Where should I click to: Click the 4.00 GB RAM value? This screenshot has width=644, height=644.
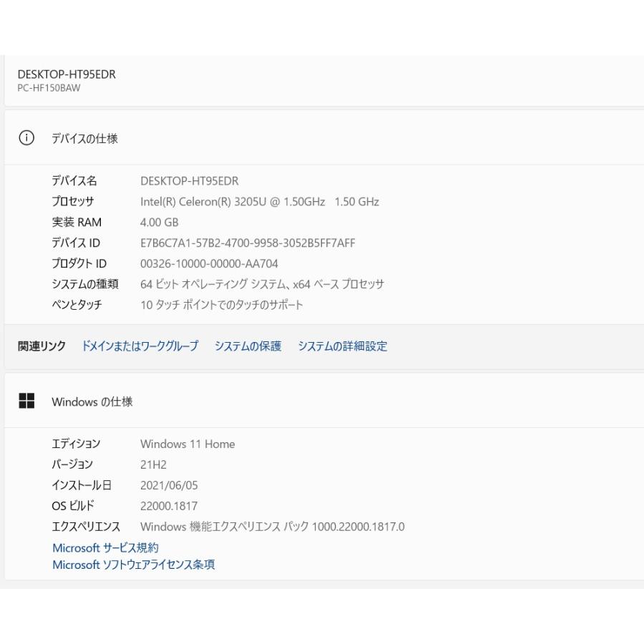tap(159, 223)
